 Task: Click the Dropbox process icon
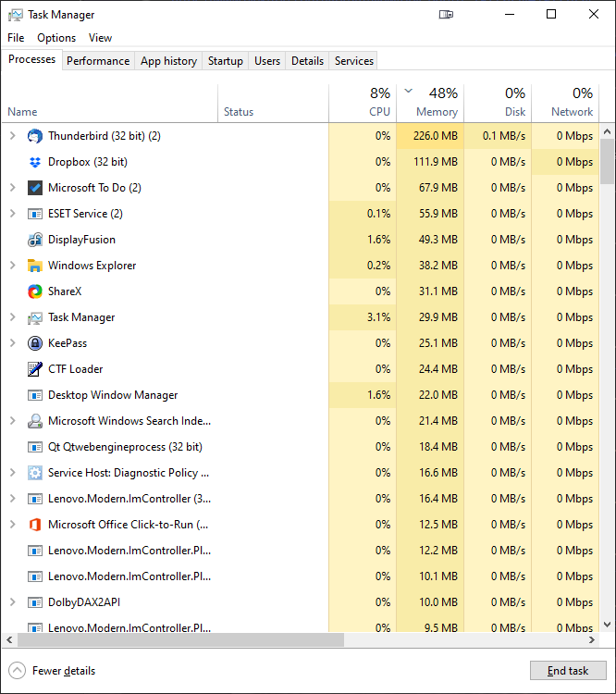click(35, 162)
